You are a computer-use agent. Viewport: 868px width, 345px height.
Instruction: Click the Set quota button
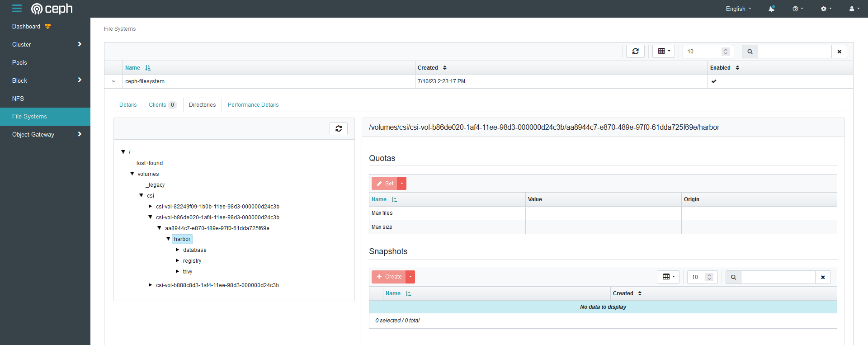coord(384,184)
